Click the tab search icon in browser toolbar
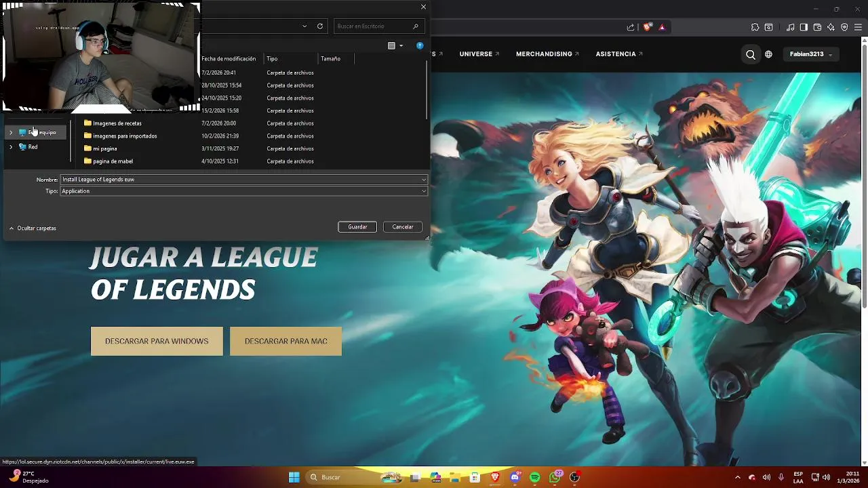Image resolution: width=868 pixels, height=488 pixels. pyautogui.click(x=768, y=27)
